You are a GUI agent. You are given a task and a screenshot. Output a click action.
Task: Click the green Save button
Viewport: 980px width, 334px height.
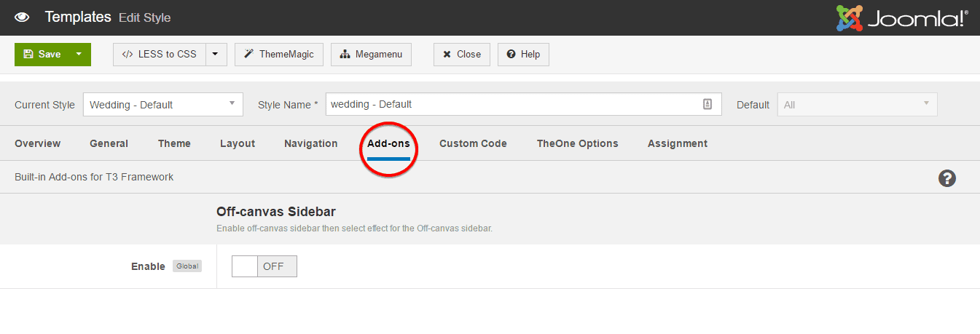coord(42,55)
